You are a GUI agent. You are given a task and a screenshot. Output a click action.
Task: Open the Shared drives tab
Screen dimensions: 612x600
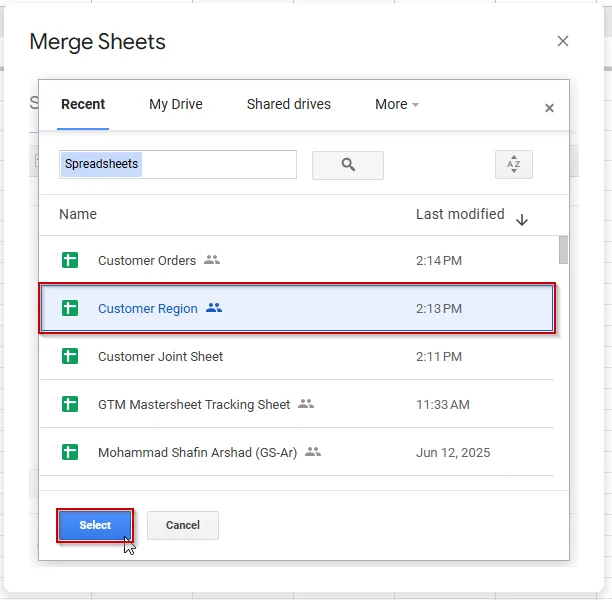point(288,104)
